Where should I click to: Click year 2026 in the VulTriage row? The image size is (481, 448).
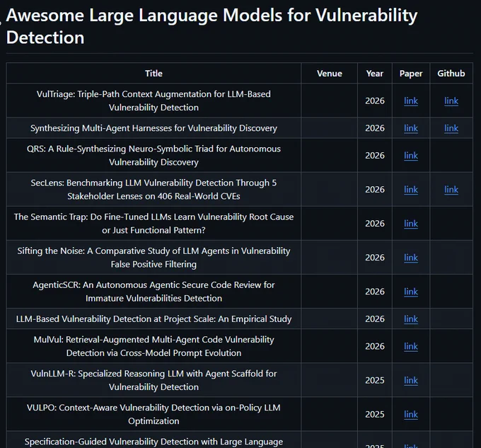pyautogui.click(x=375, y=101)
